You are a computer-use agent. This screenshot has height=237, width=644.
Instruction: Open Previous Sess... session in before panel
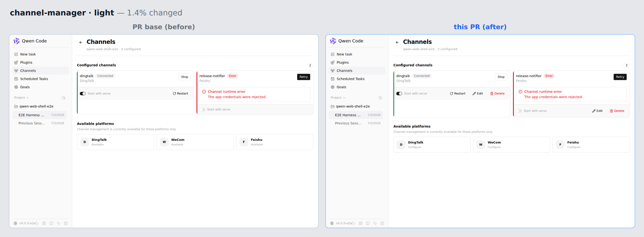39,123
